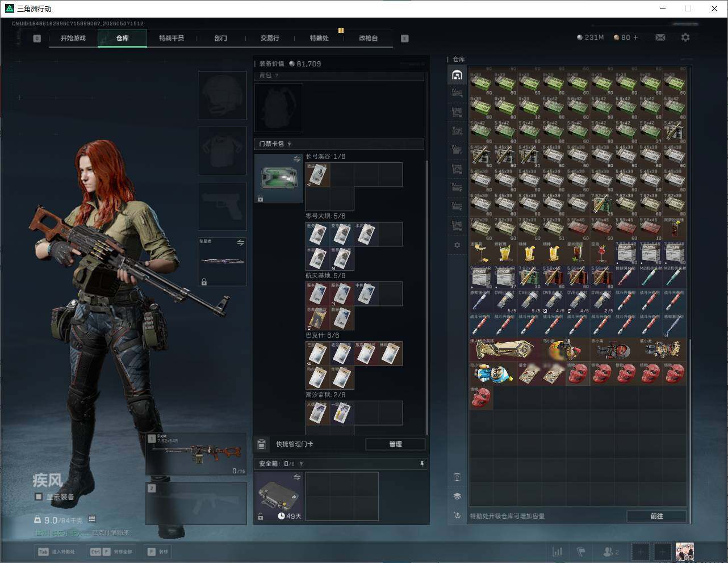Select the DVE item showing 2/5
Viewport: 728px width, 563px height.
coord(603,301)
